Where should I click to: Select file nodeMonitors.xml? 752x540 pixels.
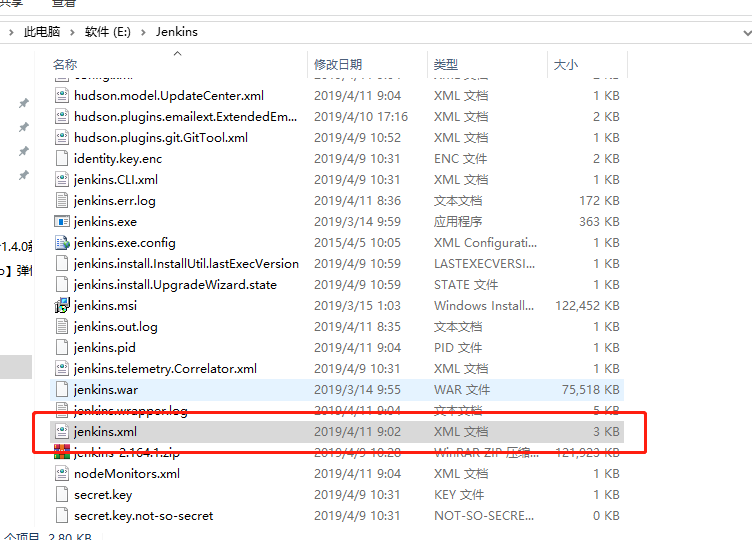pos(127,474)
